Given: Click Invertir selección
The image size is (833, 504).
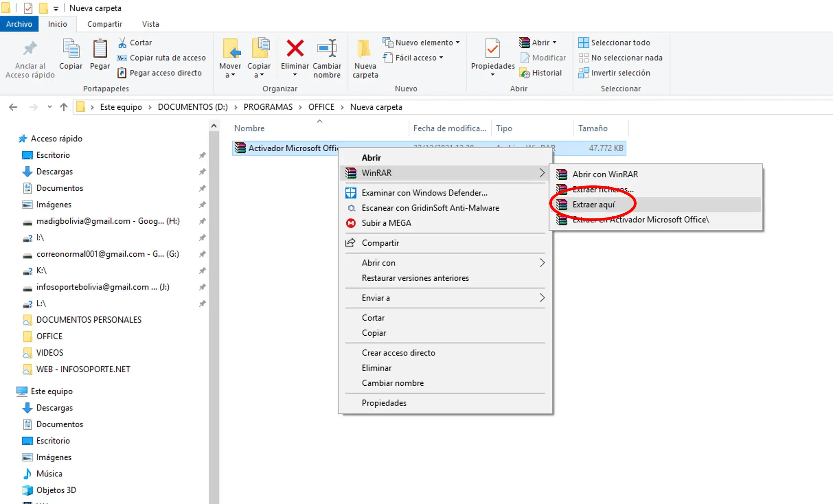Looking at the screenshot, I should tap(614, 73).
